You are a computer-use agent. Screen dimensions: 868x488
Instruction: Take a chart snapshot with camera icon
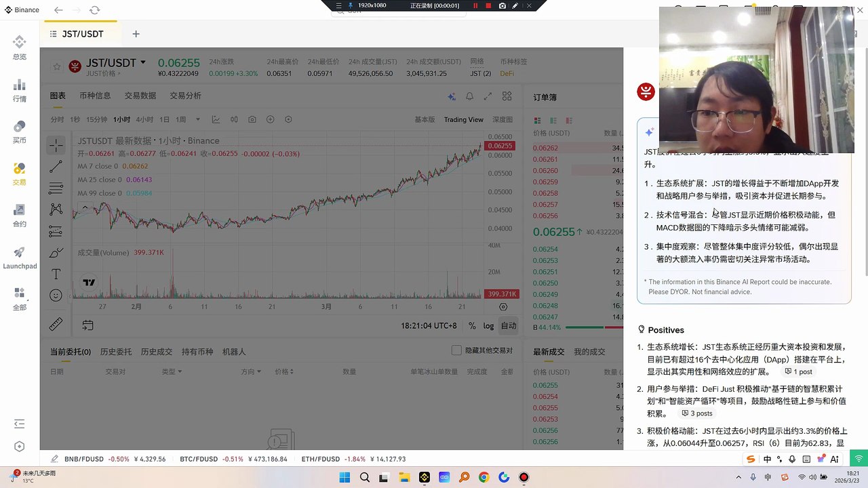[252, 119]
